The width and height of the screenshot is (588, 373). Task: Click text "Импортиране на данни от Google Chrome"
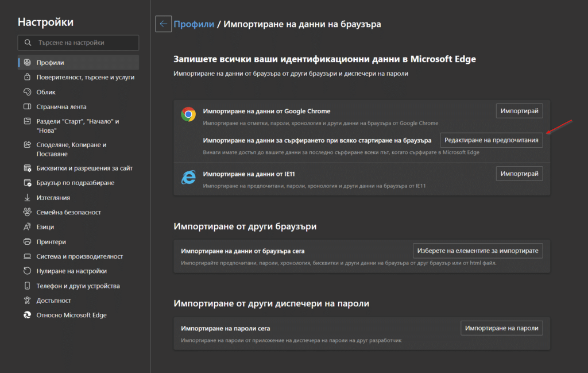[x=266, y=111]
